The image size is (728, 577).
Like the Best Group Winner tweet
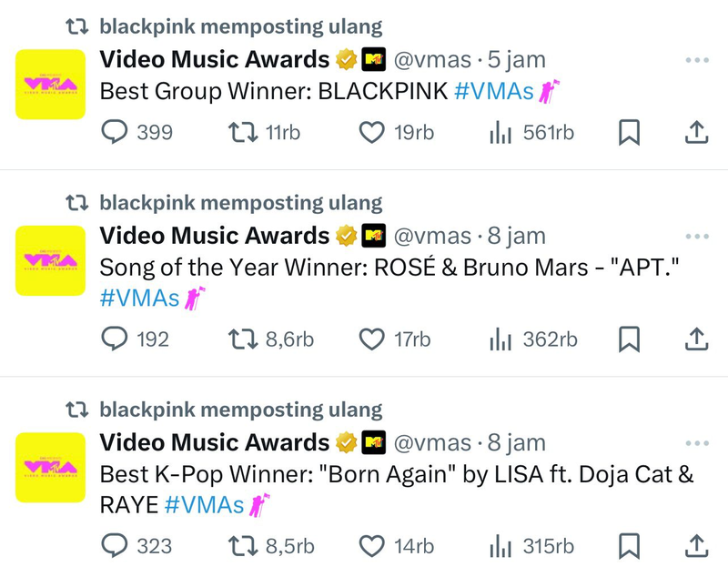coord(371,133)
